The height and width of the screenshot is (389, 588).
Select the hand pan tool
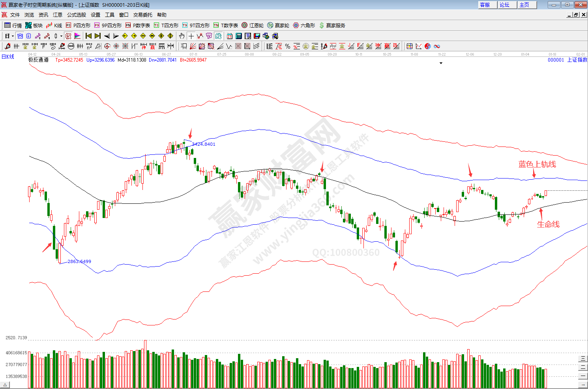click(x=182, y=36)
